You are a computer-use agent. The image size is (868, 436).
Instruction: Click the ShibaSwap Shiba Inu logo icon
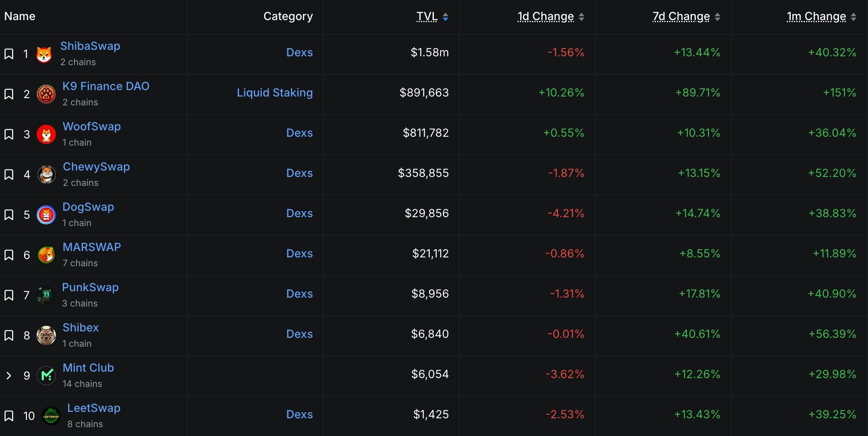coord(44,54)
